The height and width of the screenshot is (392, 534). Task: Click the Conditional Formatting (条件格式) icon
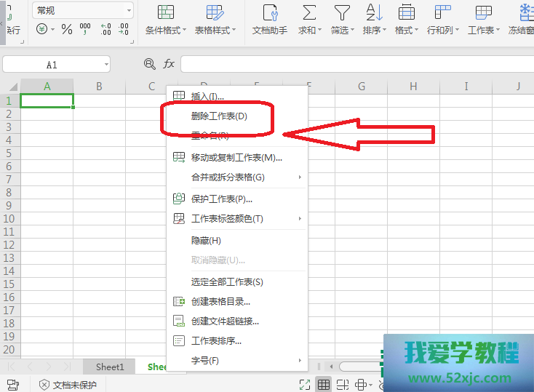[166, 12]
